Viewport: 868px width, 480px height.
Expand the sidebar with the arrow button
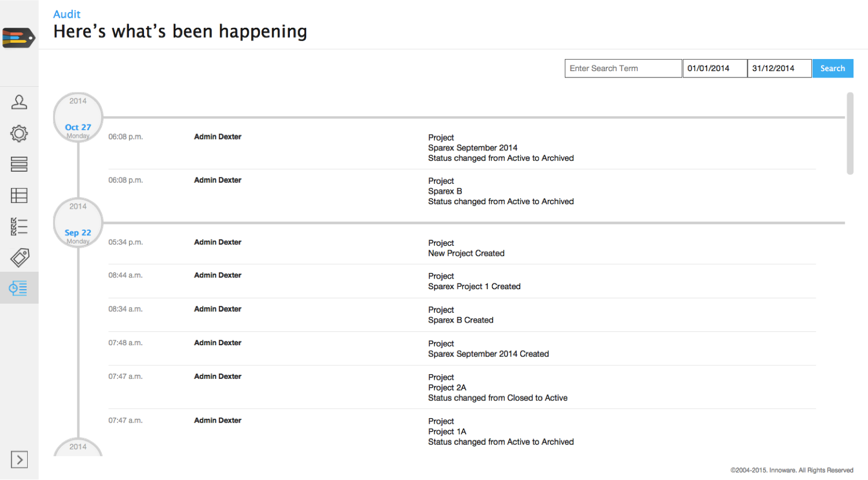tap(19, 460)
